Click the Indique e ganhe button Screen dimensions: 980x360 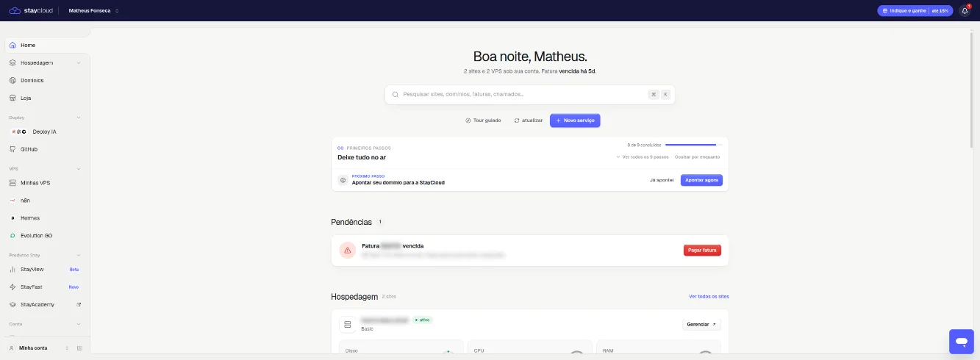click(915, 11)
